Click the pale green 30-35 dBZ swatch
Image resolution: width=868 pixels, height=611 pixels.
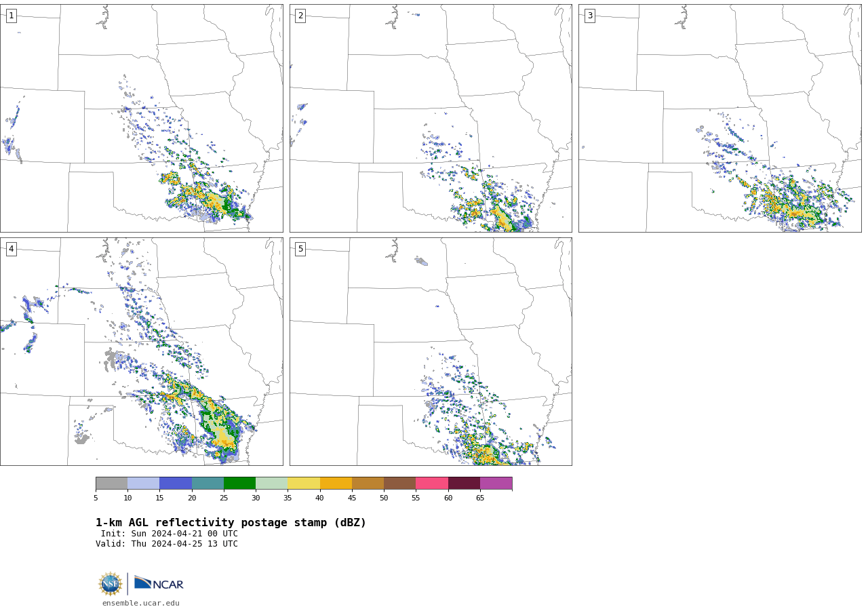pyautogui.click(x=271, y=484)
